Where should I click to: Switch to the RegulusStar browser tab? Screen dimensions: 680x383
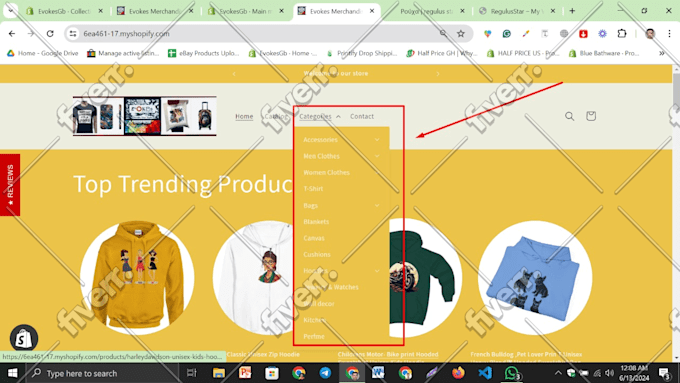point(517,11)
